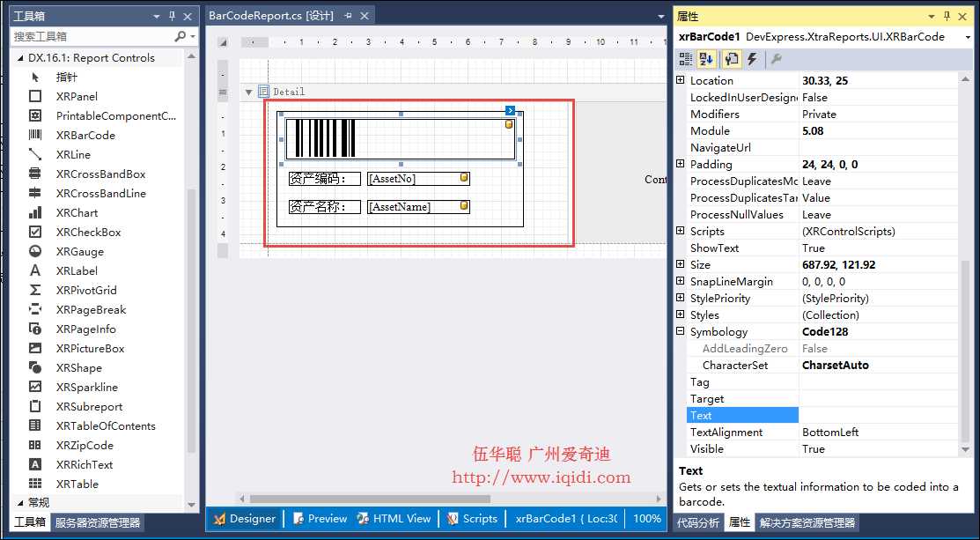Select the 资产编码 label in designer
The width and height of the screenshot is (980, 540).
(x=324, y=179)
